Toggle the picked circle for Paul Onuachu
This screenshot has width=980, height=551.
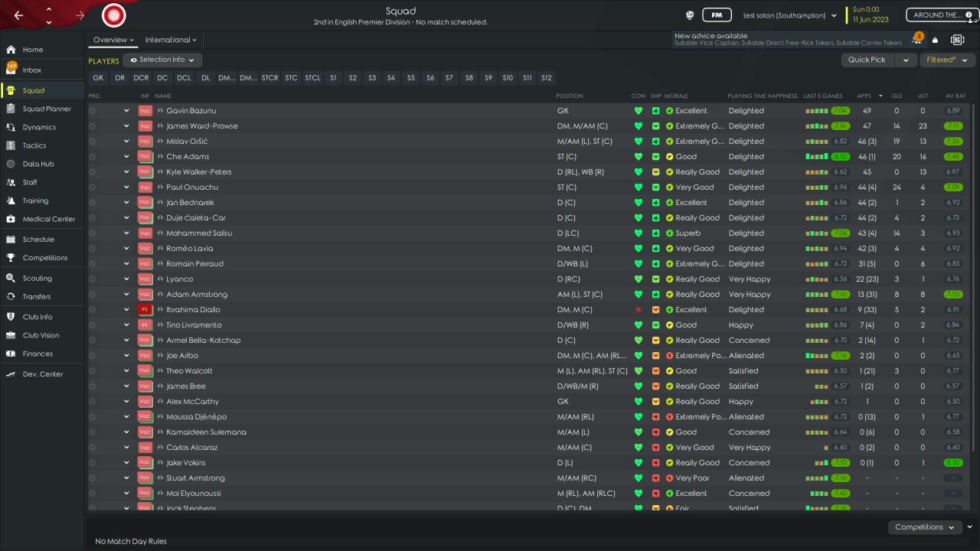click(93, 187)
